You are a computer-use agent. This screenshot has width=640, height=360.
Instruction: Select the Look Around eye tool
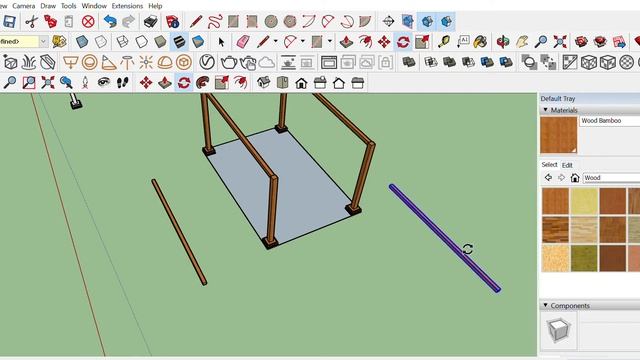coord(104,83)
